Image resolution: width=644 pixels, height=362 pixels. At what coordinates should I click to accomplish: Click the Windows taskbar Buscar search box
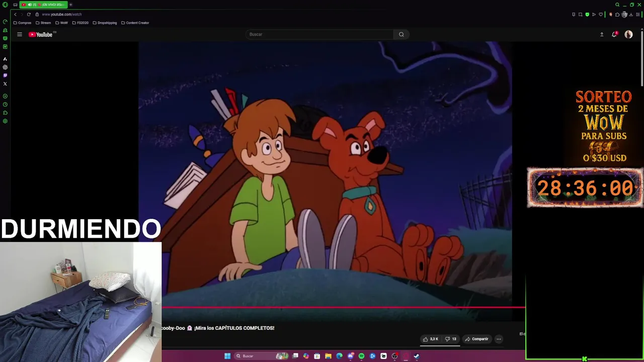click(261, 356)
